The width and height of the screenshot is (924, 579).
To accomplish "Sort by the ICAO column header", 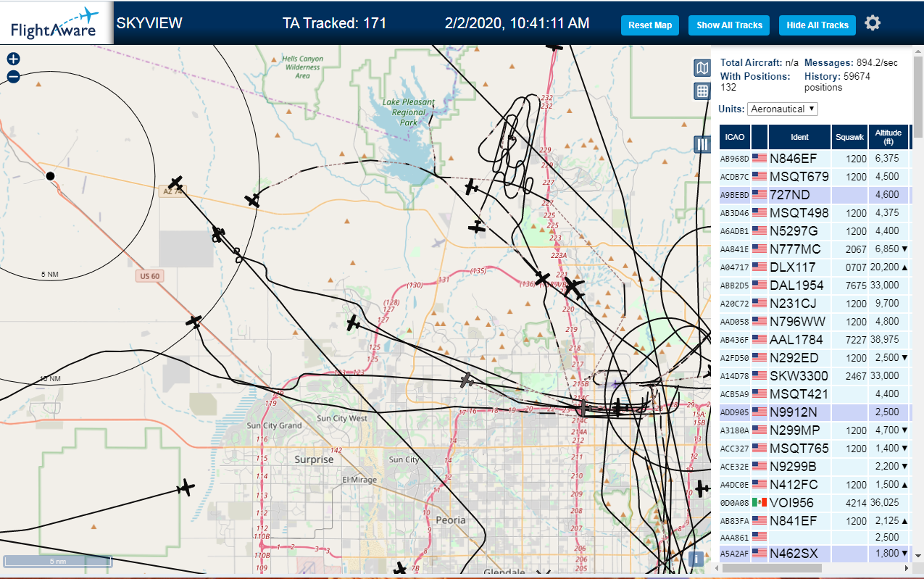I will pos(735,137).
